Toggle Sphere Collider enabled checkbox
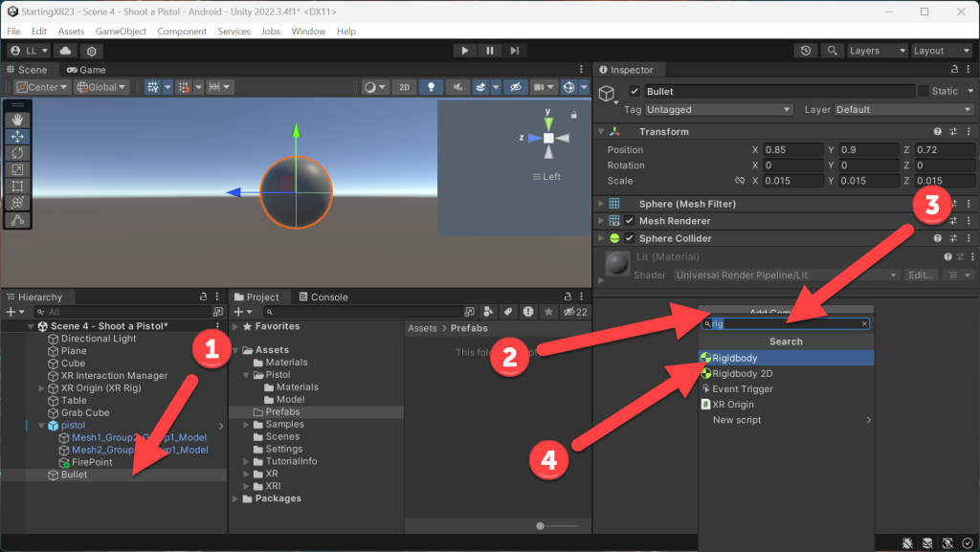980x552 pixels. point(630,238)
